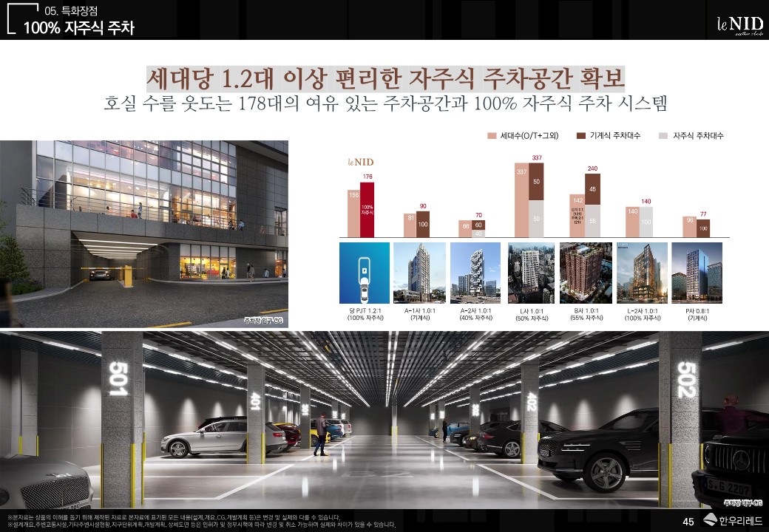
Task: Open the L사 building thumbnail
Action: [x=530, y=273]
